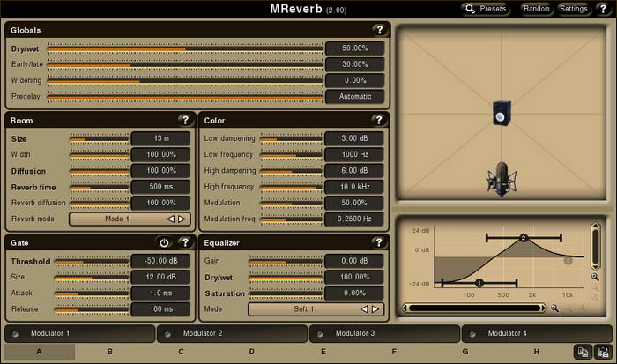Toggle the Gate power button
The height and width of the screenshot is (364, 617).
tap(164, 242)
